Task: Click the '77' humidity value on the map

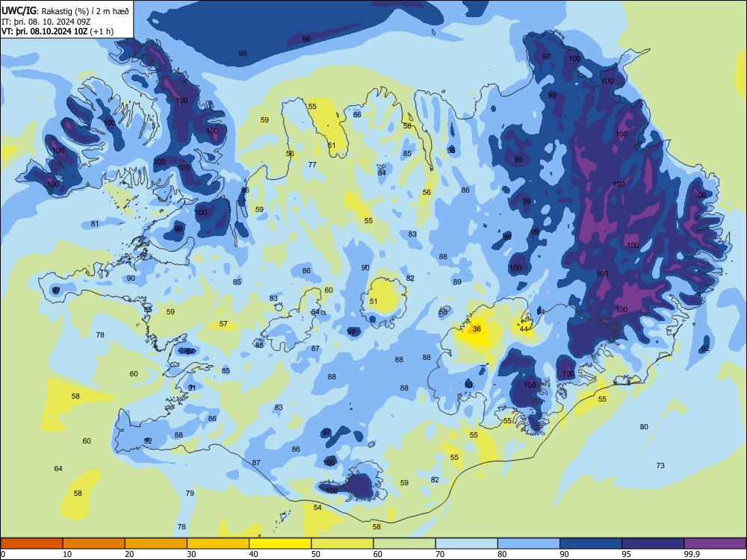Action: [x=312, y=165]
